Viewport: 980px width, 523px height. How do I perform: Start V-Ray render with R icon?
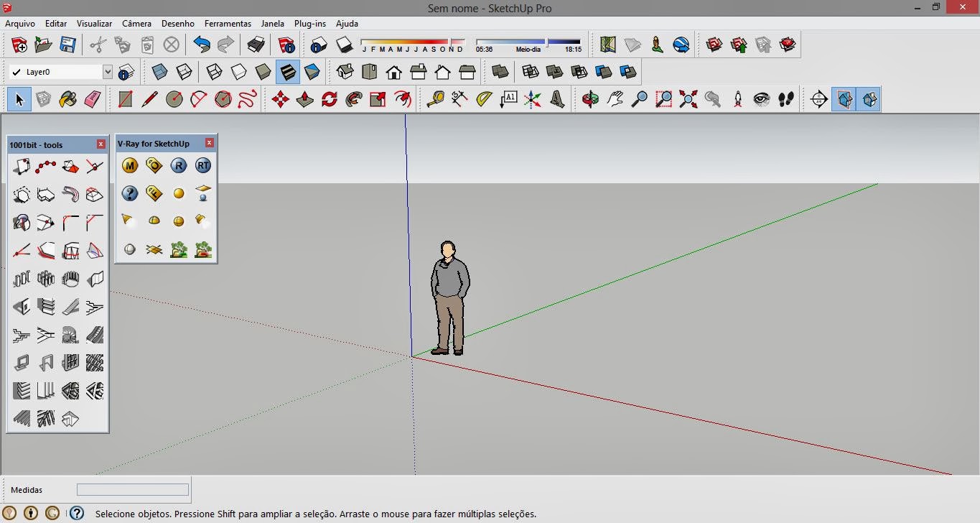pos(179,166)
